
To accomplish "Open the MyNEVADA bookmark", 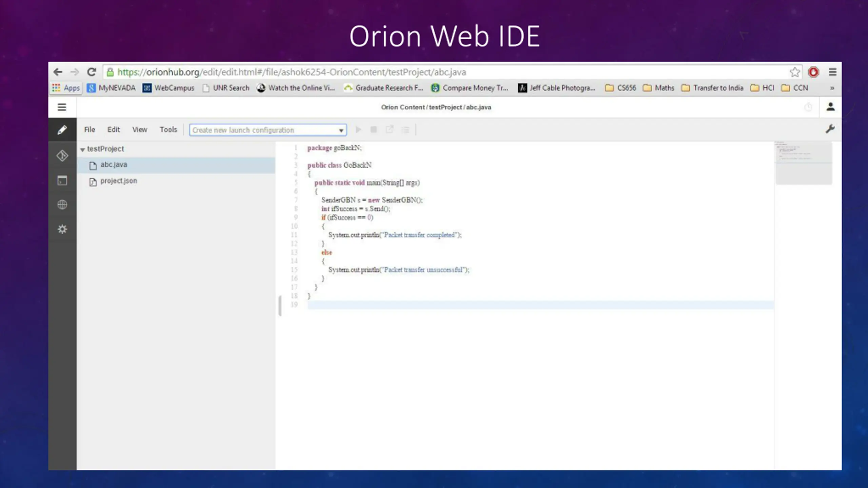I will tap(111, 88).
